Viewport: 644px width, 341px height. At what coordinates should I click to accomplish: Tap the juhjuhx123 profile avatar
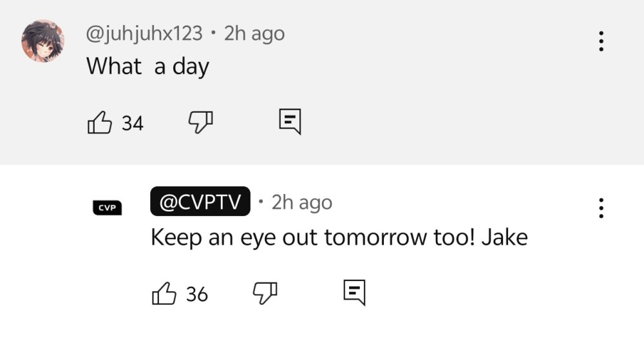pos(43,41)
